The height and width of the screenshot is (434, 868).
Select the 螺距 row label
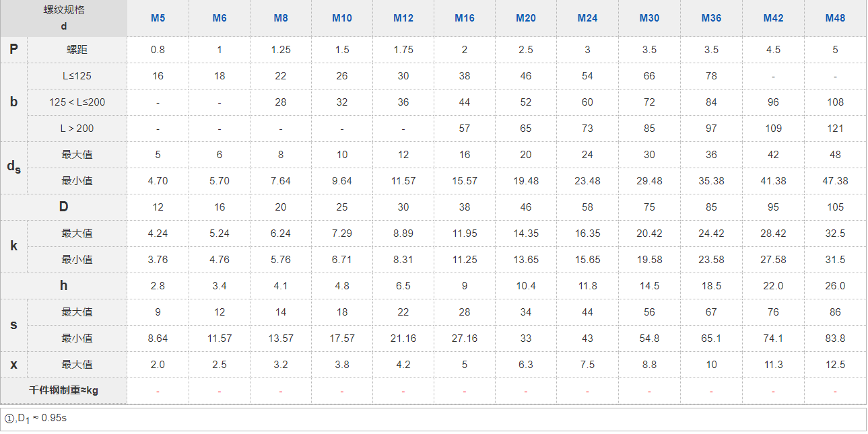pos(77,50)
